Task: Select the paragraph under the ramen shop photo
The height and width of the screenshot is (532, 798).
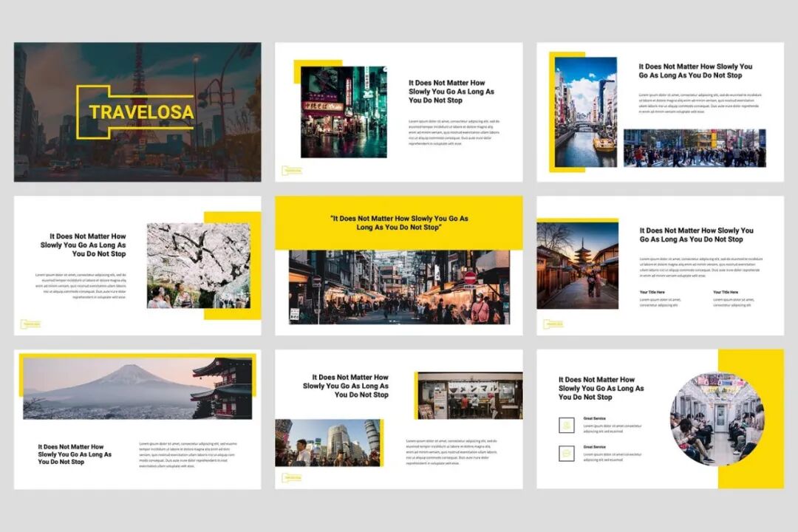Action: point(452,452)
